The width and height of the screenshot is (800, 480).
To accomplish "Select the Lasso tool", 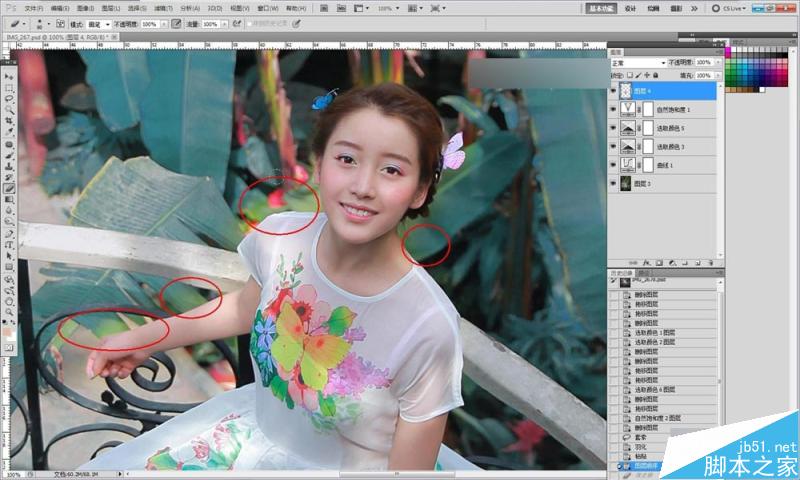I will click(9, 99).
